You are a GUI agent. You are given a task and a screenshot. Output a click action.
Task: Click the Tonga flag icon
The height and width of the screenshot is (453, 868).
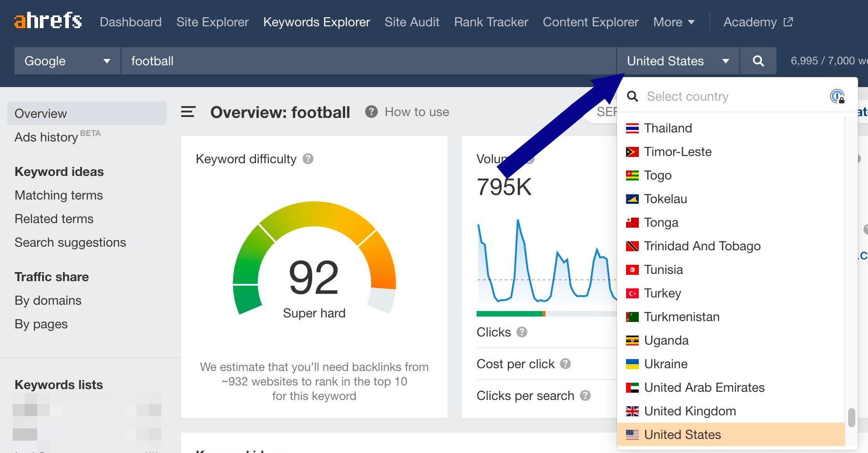pos(632,223)
